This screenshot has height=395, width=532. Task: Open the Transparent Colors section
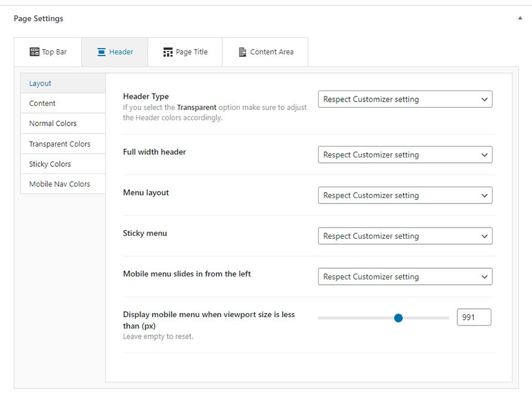tap(63, 144)
